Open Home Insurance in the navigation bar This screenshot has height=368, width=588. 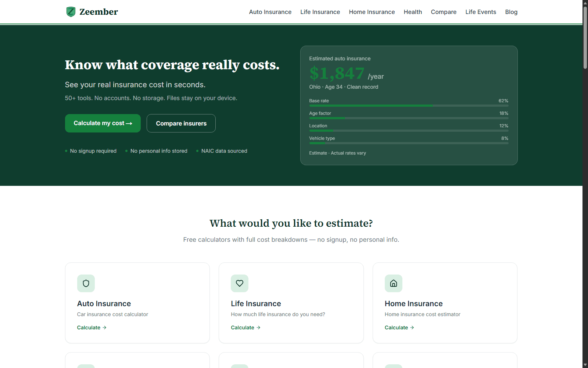pyautogui.click(x=372, y=12)
